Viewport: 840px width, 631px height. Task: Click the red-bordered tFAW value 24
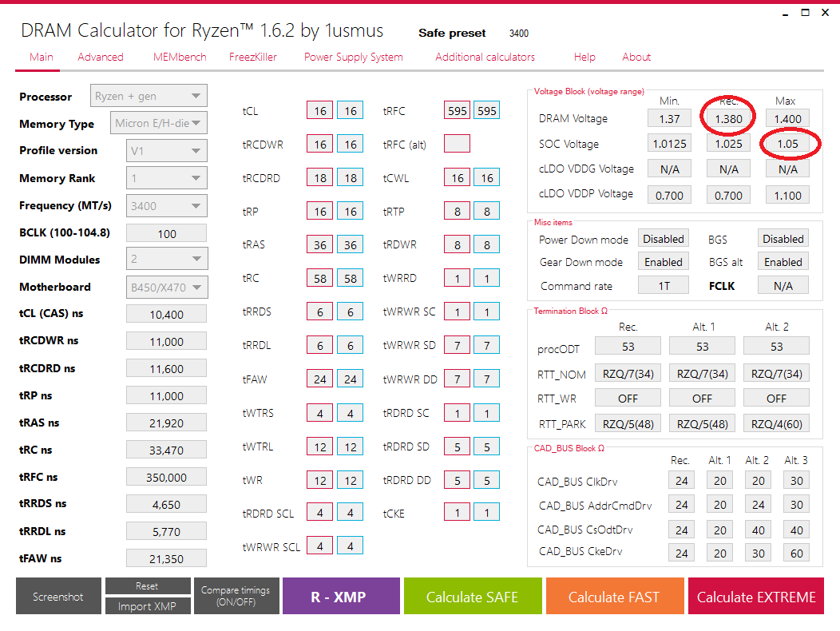pyautogui.click(x=320, y=379)
